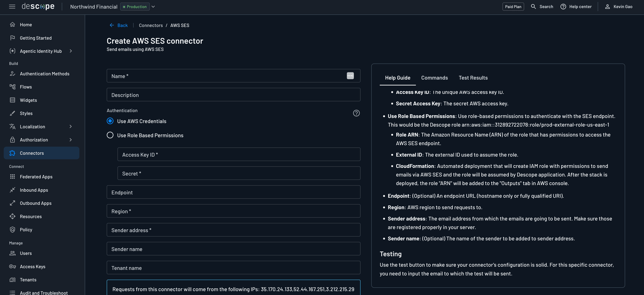
Task: Open Kevin Gao account menu
Action: [x=619, y=7]
